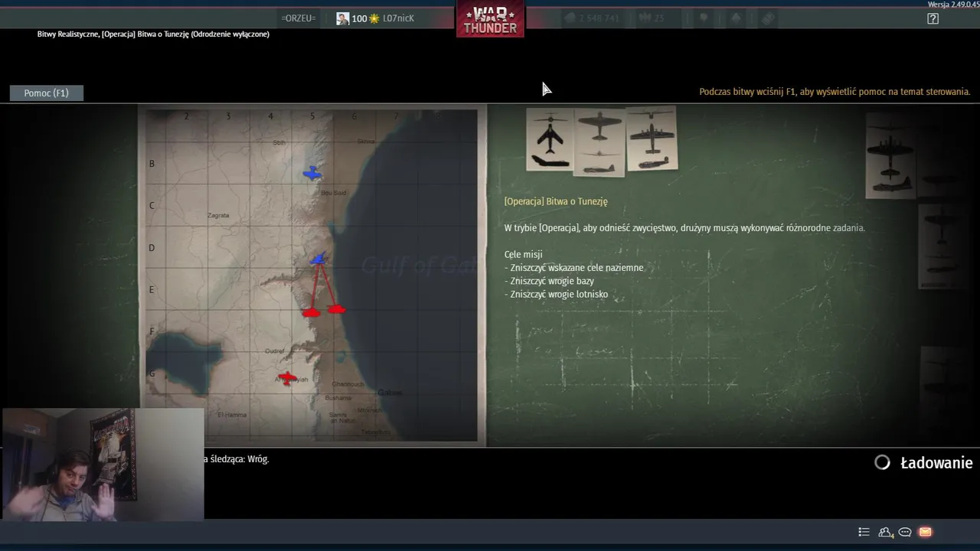This screenshot has width=980, height=551.
Task: Click the dimmed silver lions currency icon
Action: (x=571, y=18)
